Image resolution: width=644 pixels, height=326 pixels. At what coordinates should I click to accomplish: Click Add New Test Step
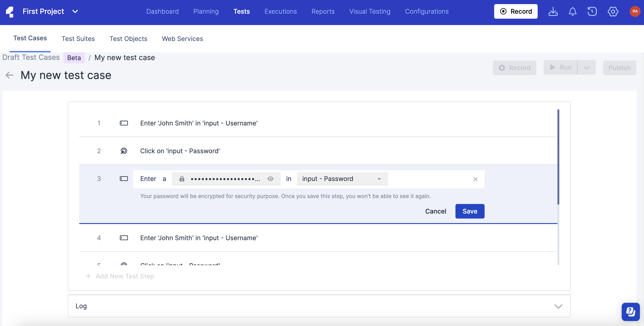pyautogui.click(x=120, y=276)
